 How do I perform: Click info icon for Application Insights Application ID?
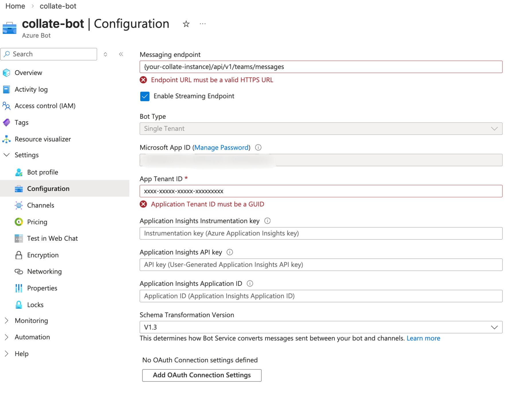click(x=250, y=284)
